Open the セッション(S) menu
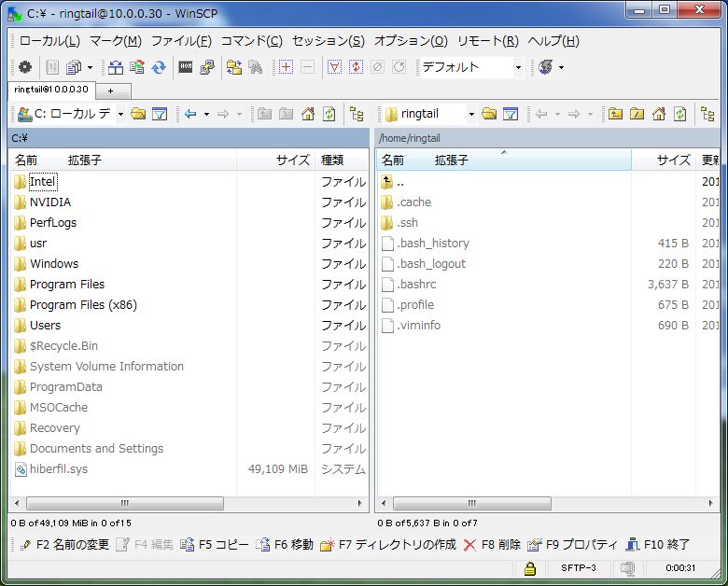The height and width of the screenshot is (586, 728). pyautogui.click(x=329, y=41)
